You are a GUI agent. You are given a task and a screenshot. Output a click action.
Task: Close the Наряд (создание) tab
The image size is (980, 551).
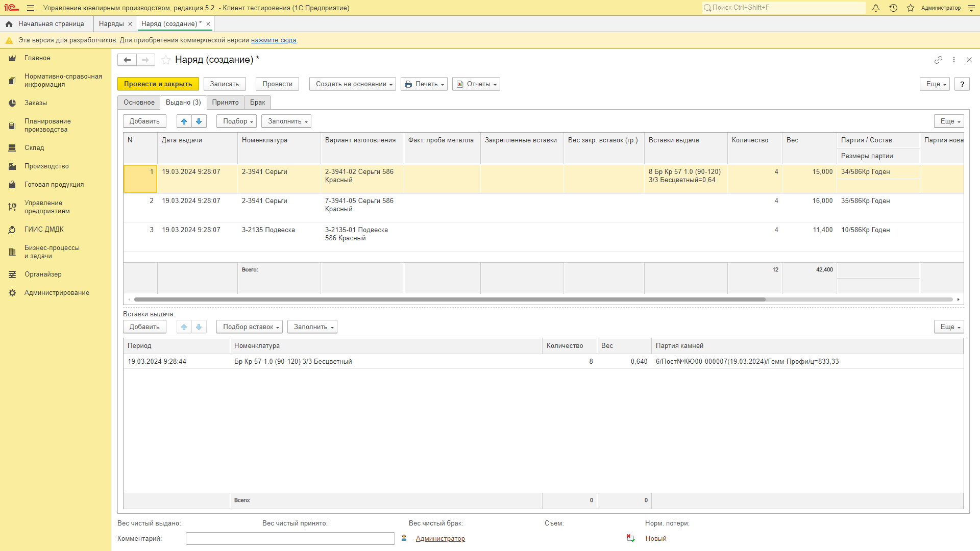[208, 24]
